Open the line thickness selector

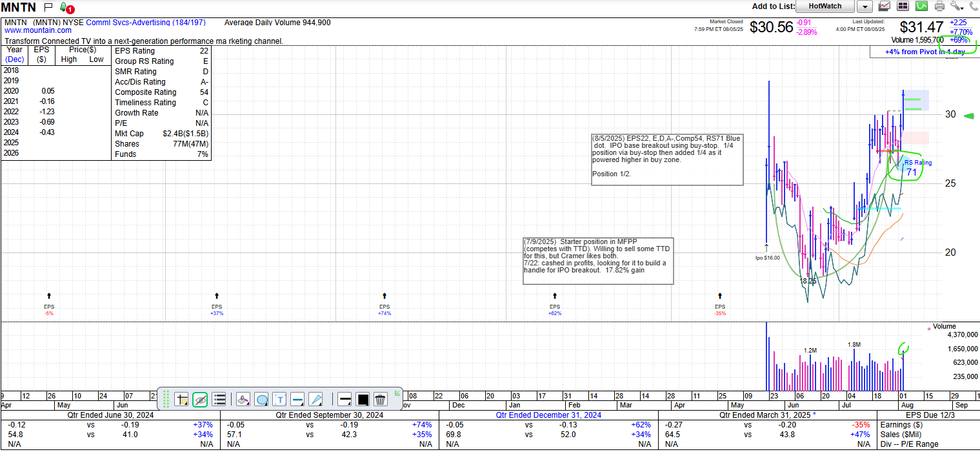point(345,399)
